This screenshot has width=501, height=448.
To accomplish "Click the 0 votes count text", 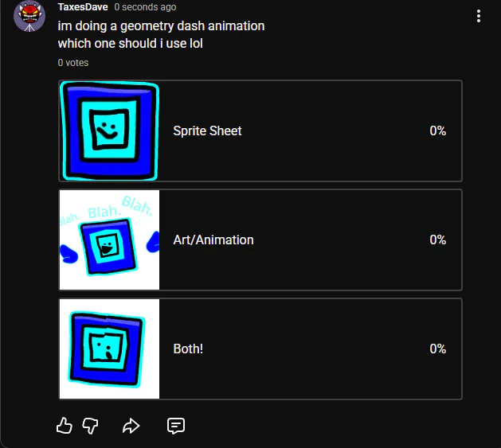I will coord(73,63).
